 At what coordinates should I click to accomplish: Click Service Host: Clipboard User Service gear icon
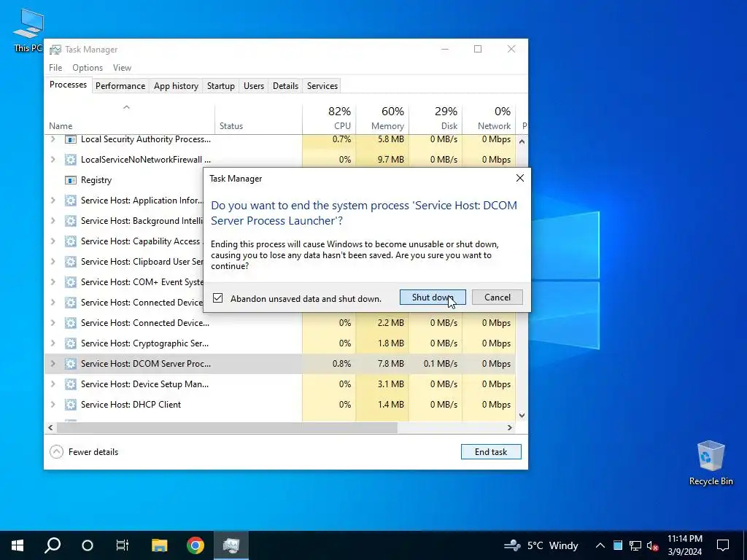pos(71,262)
